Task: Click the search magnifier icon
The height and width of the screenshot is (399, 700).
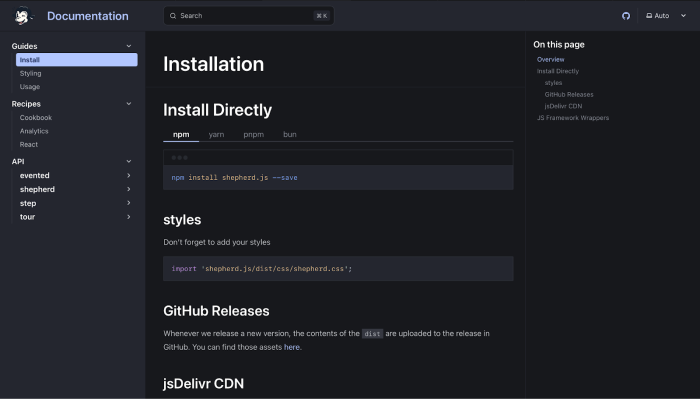Action: click(173, 16)
